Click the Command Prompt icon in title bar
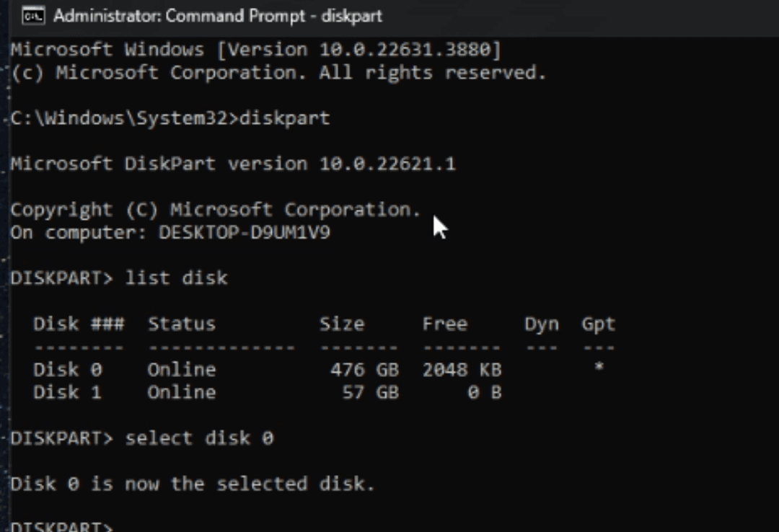This screenshot has width=779, height=532. pos(32,15)
